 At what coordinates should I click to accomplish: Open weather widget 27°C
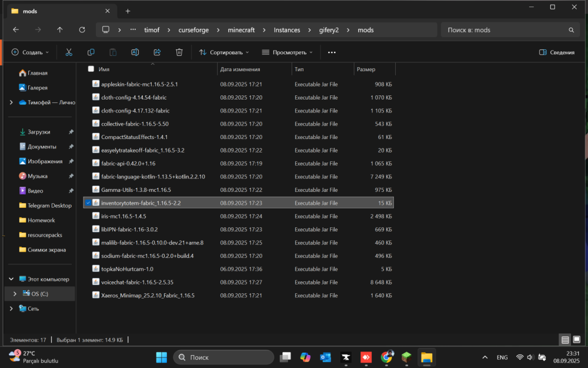34,357
